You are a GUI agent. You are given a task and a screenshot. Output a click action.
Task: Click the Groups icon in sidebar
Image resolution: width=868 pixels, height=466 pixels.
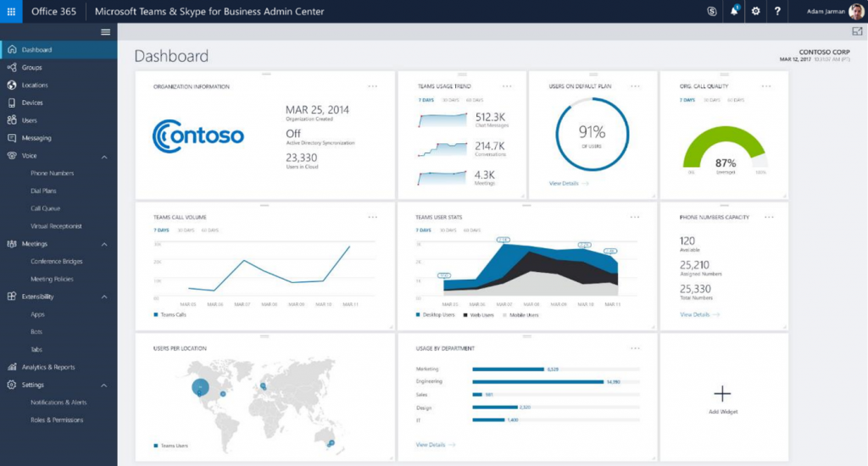click(12, 67)
